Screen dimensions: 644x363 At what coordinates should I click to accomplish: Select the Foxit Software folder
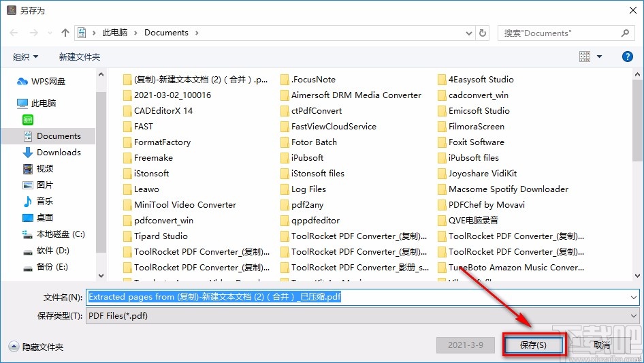coord(471,142)
